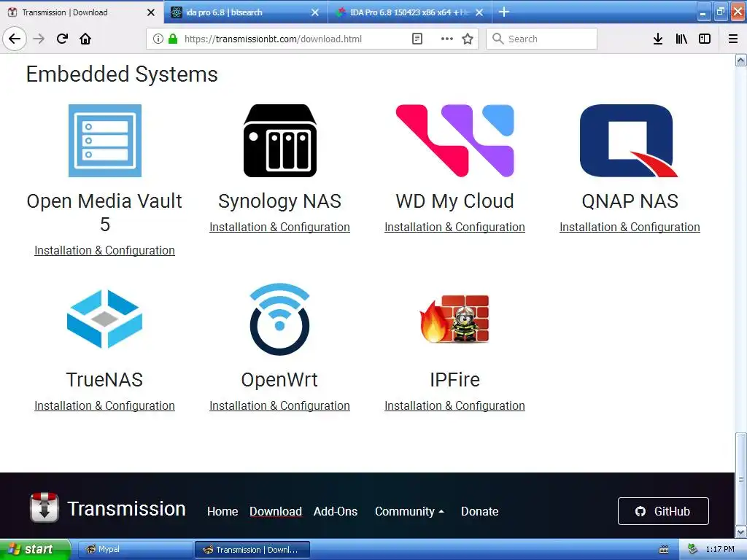Open the browser hamburger menu
The height and width of the screenshot is (560, 747).
coord(733,39)
